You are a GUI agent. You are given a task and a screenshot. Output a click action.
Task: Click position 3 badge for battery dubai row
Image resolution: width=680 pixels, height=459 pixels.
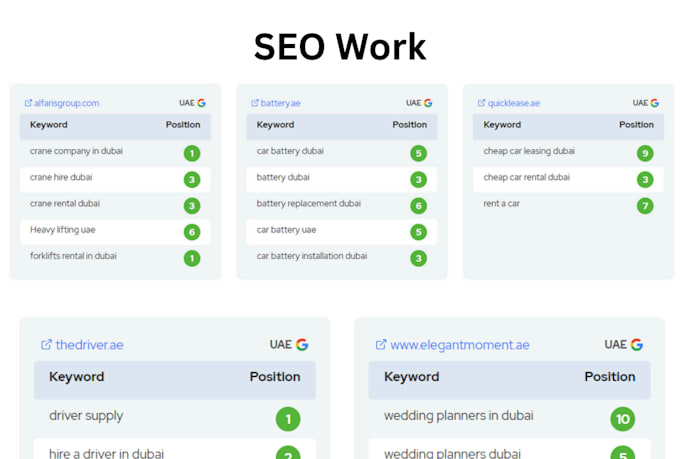tap(418, 180)
